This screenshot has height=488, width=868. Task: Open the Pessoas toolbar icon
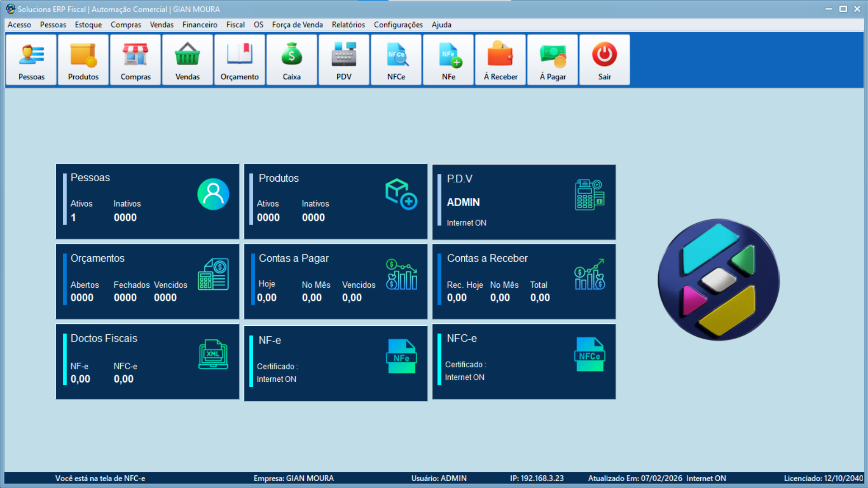pyautogui.click(x=31, y=59)
